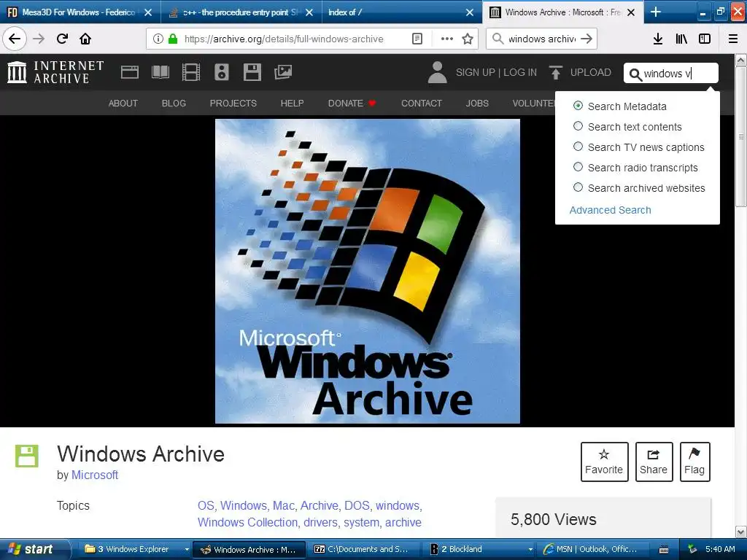Select Search archived websites option
Viewport: 747px width, 560px height.
point(578,187)
